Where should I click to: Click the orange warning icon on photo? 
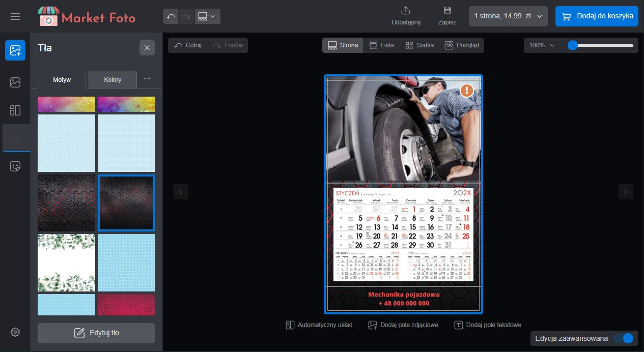[466, 91]
